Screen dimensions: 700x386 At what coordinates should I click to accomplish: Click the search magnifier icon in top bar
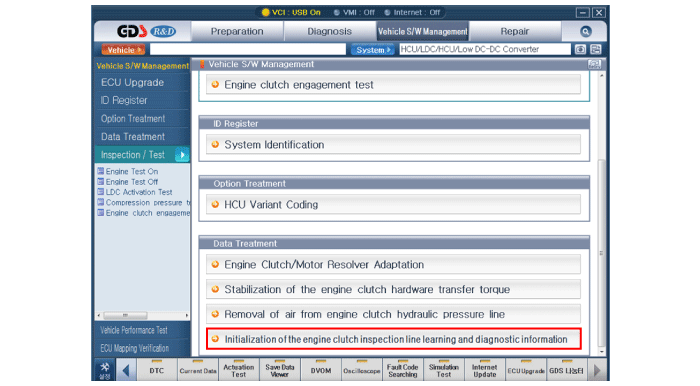pos(585,31)
